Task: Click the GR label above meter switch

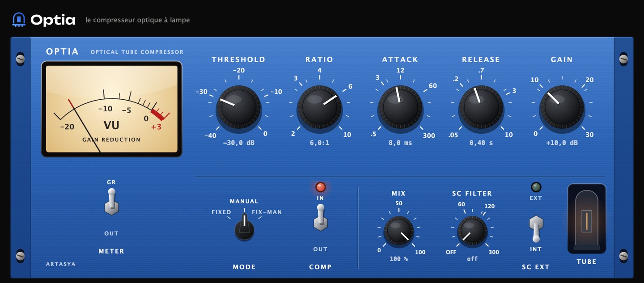Action: click(x=111, y=182)
